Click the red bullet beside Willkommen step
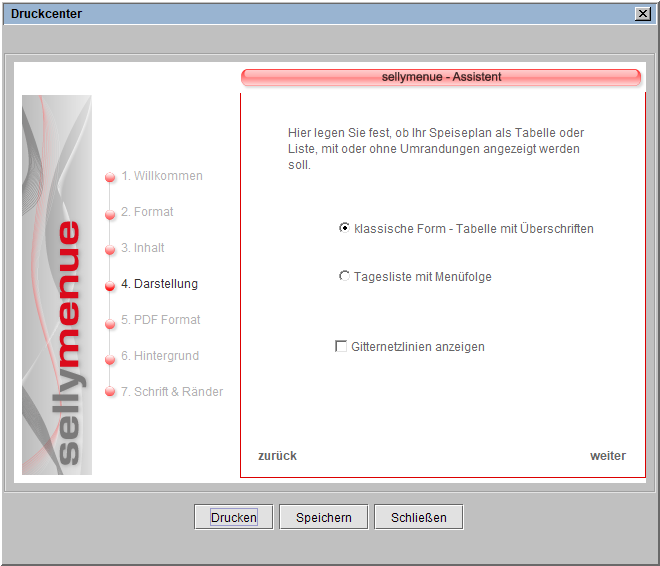Screen dimensions: 660x566 pos(111,177)
